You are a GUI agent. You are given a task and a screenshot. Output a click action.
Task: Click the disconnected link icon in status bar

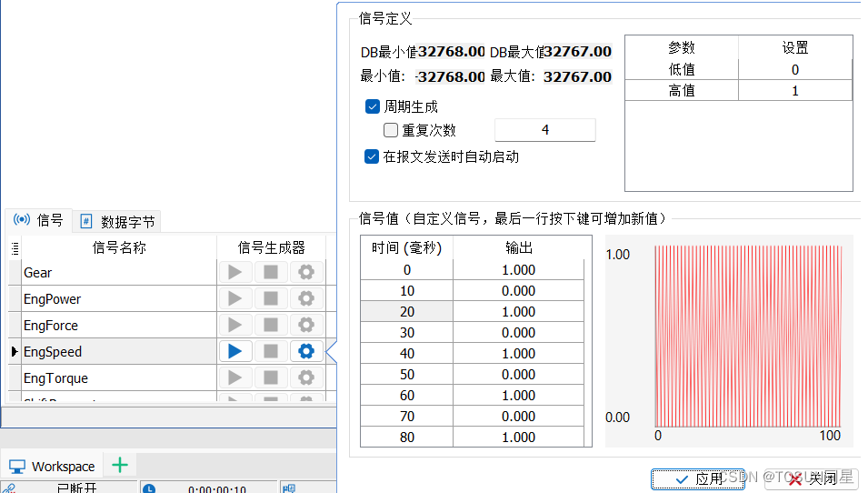9,488
